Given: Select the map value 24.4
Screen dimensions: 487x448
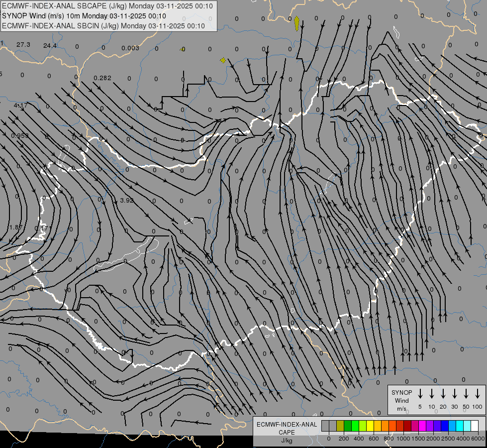Looking at the screenshot, I should [50, 46].
